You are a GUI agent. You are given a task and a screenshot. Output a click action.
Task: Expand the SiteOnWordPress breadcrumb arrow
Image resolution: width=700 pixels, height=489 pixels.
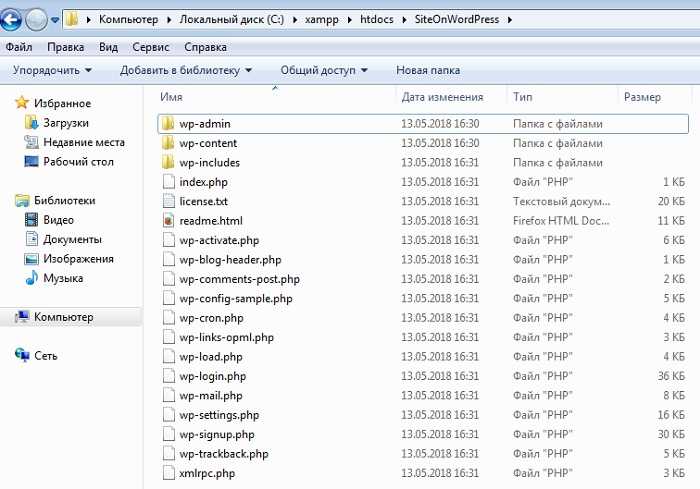pos(509,20)
